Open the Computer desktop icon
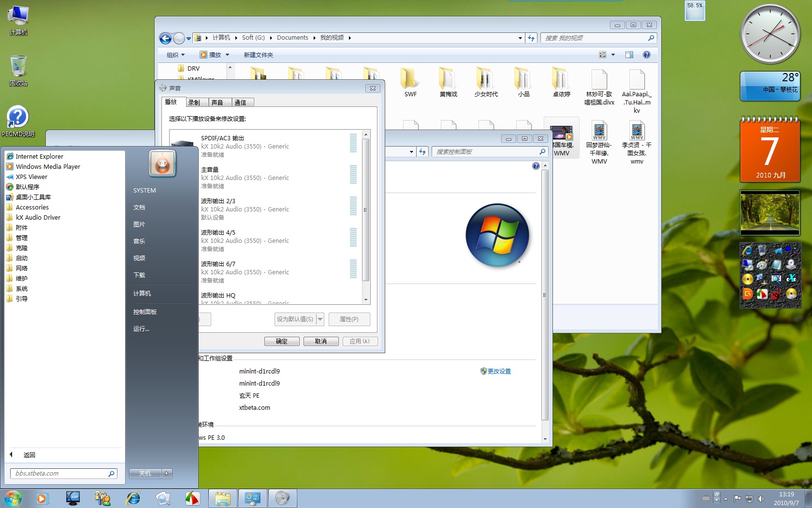This screenshot has height=508, width=812. point(18,20)
